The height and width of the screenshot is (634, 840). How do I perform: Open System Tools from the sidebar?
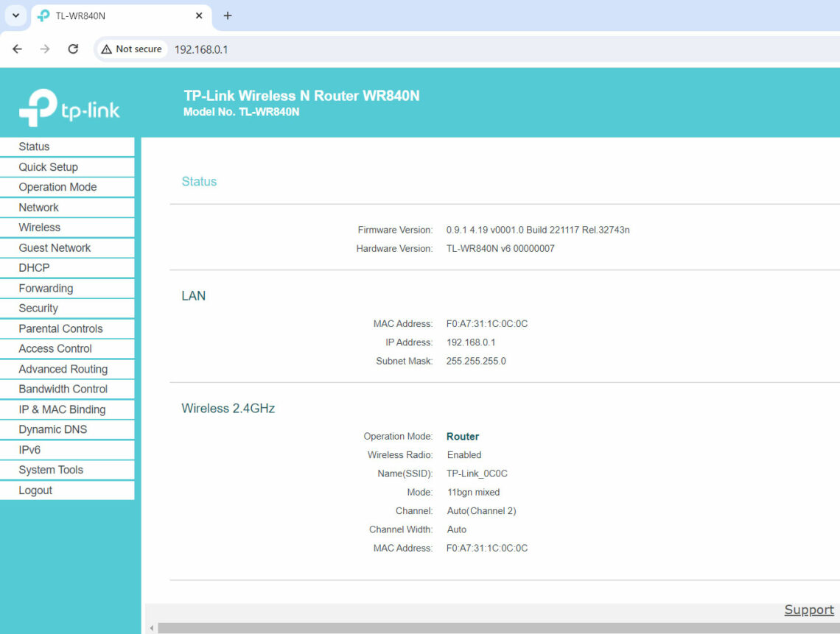click(49, 469)
